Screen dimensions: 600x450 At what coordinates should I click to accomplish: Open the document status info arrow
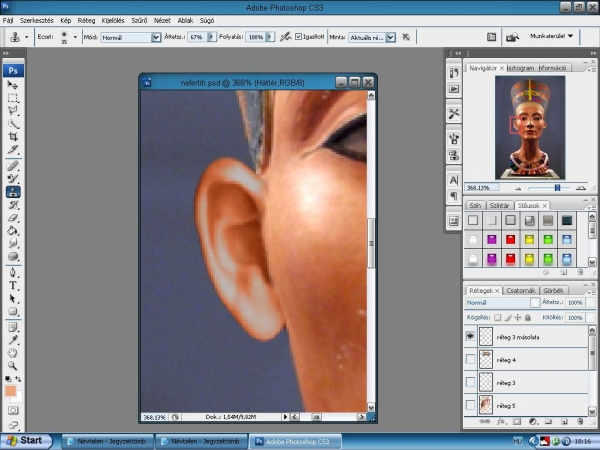coord(285,417)
